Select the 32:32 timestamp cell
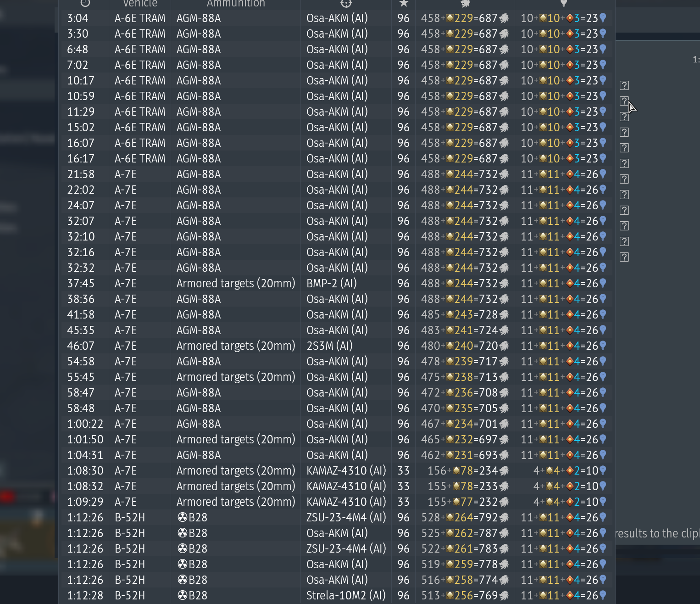 pyautogui.click(x=81, y=268)
